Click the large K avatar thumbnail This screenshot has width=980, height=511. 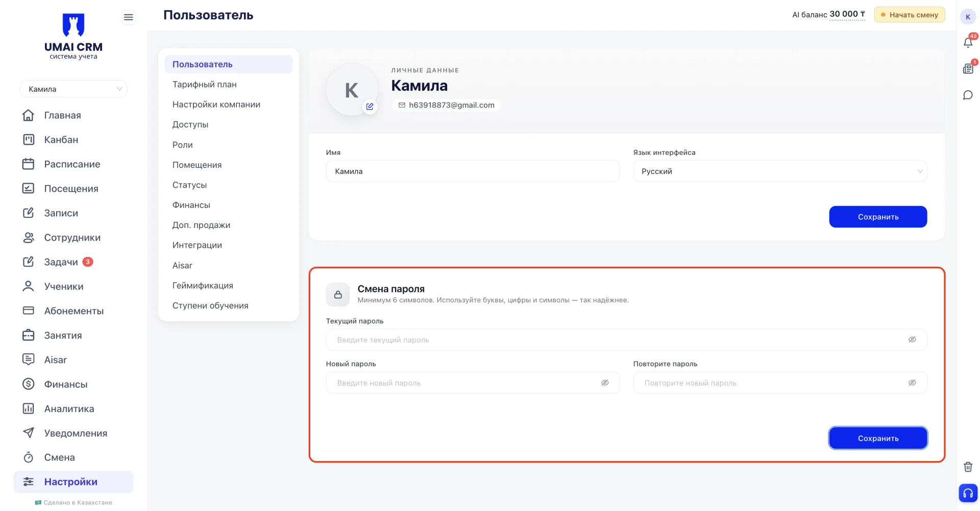pos(352,90)
